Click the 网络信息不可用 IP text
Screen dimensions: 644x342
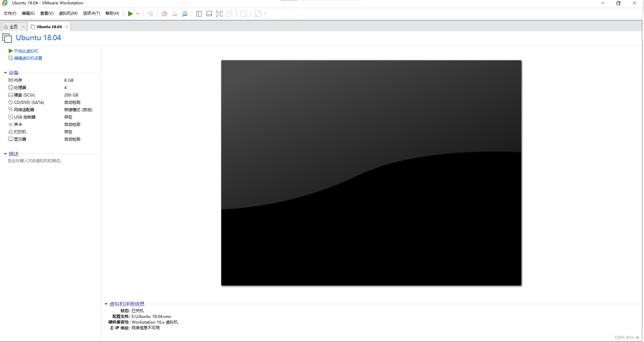(x=146, y=328)
